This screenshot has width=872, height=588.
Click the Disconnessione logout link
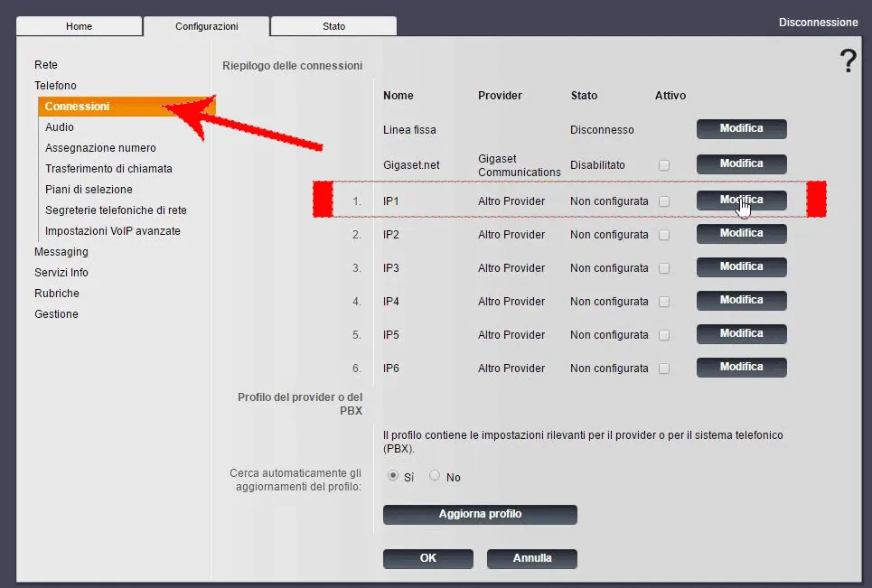click(x=818, y=23)
